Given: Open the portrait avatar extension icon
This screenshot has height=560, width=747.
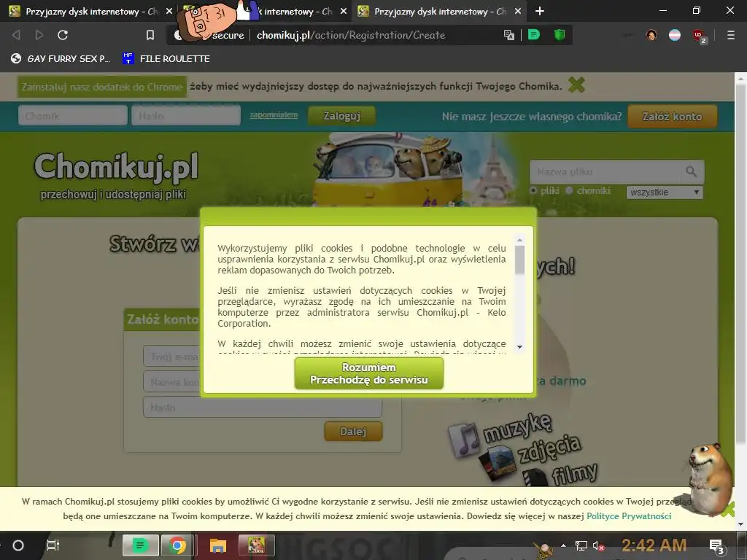Looking at the screenshot, I should (651, 35).
